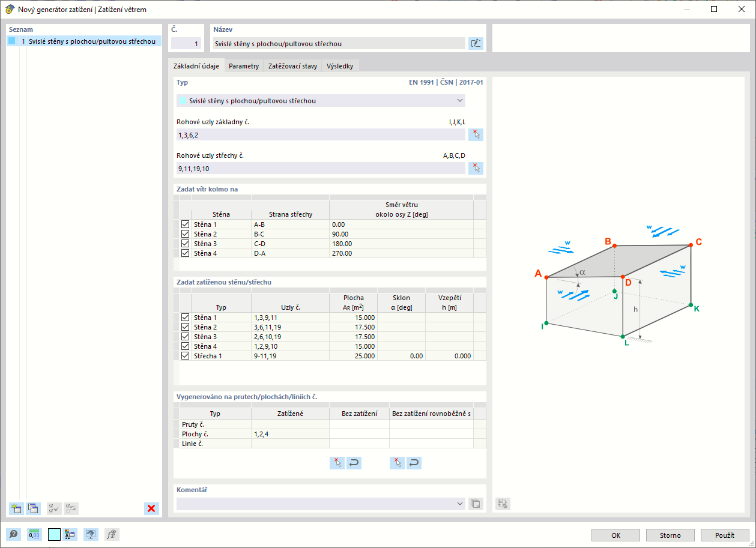Click the graphic sync icon under the preview

coord(503,504)
